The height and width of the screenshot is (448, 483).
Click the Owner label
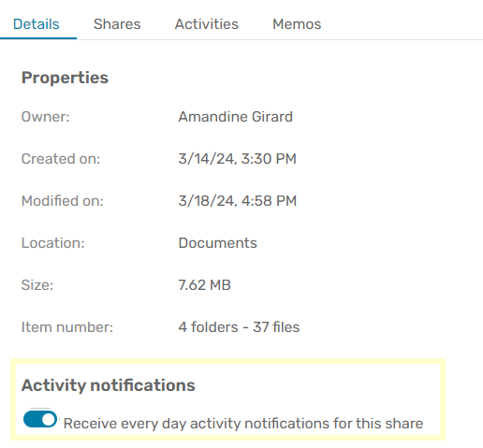point(46,117)
